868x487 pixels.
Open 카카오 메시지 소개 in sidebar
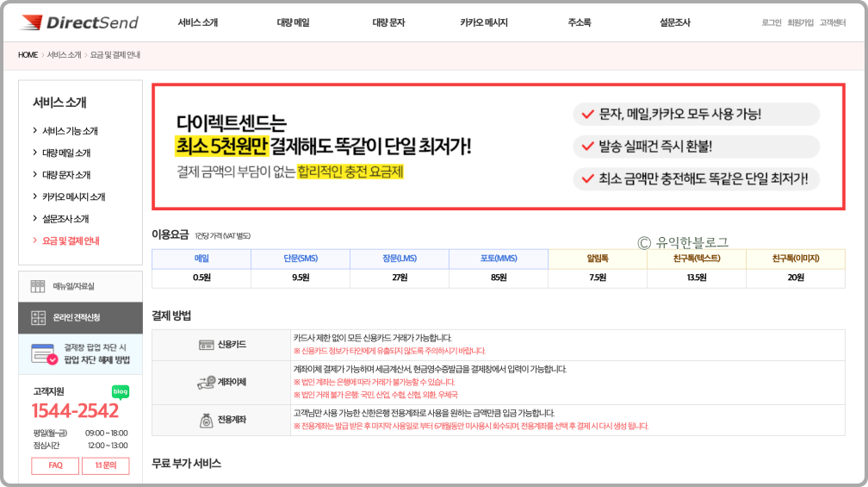point(74,197)
